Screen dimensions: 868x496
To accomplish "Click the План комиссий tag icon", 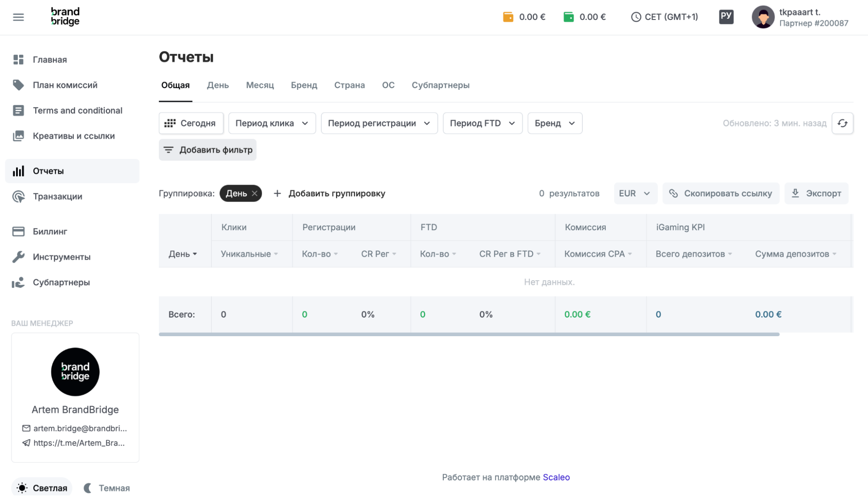I will pos(18,85).
